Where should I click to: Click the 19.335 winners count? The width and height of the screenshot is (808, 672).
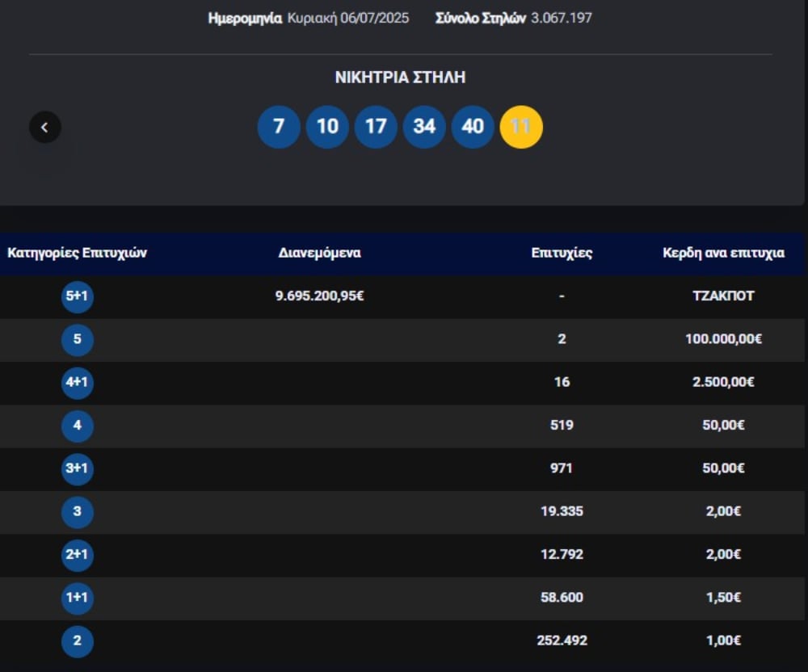coord(562,511)
